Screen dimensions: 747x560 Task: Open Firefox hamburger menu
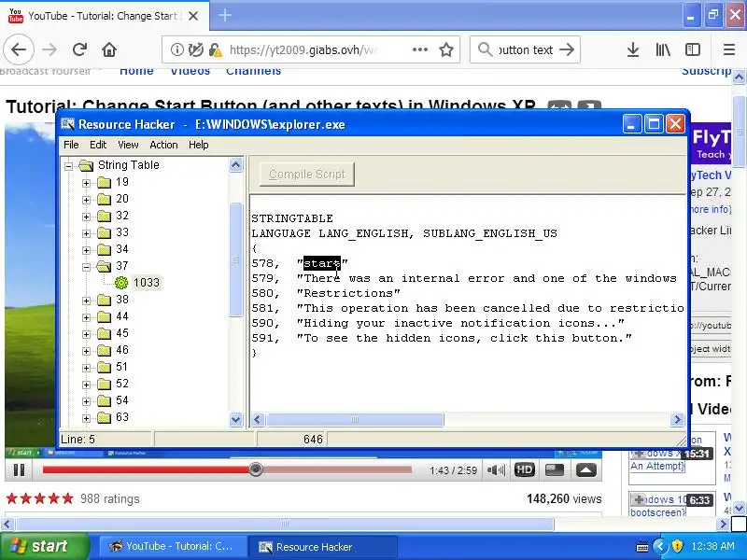click(729, 49)
